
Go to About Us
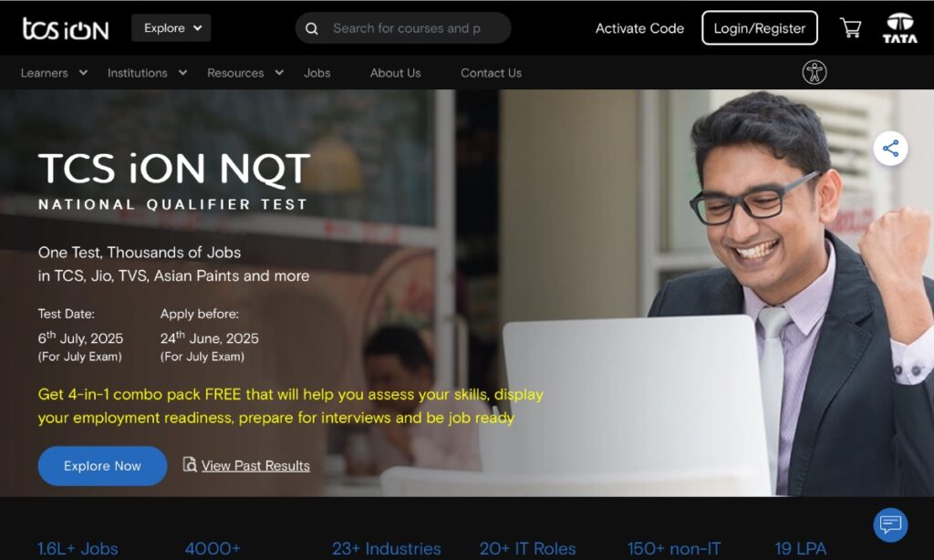point(396,73)
